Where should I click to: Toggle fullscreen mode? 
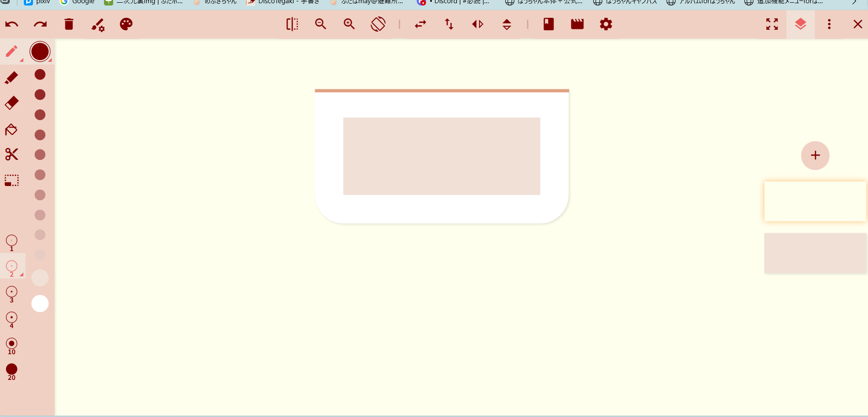coord(772,24)
